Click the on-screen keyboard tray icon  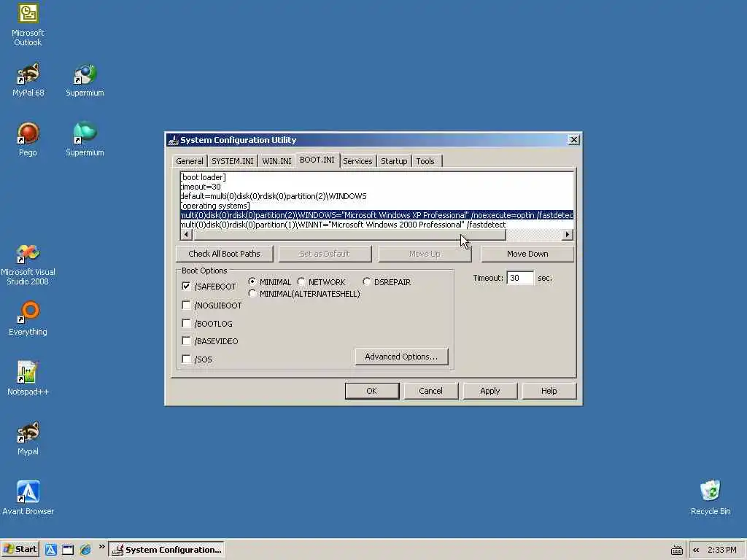[676, 550]
